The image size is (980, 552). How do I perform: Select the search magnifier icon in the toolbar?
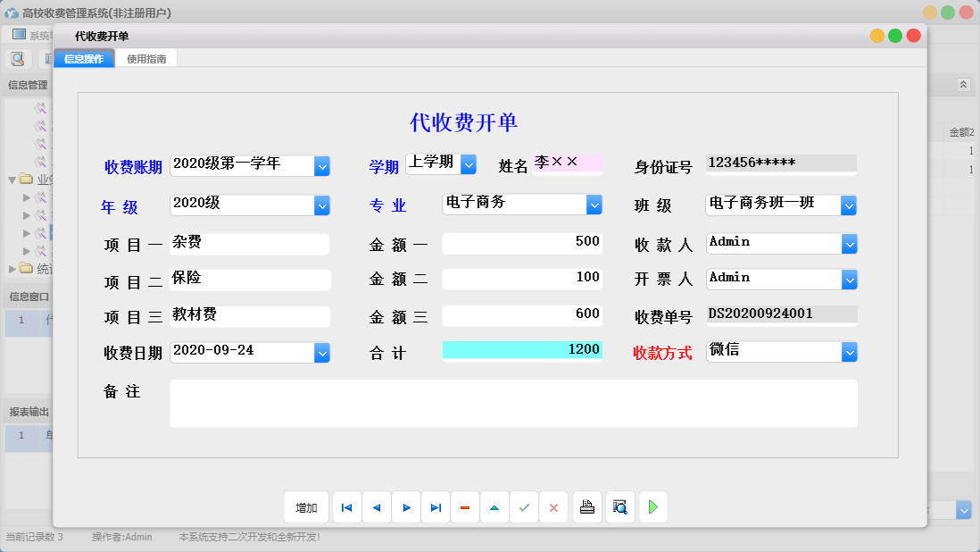coord(18,58)
